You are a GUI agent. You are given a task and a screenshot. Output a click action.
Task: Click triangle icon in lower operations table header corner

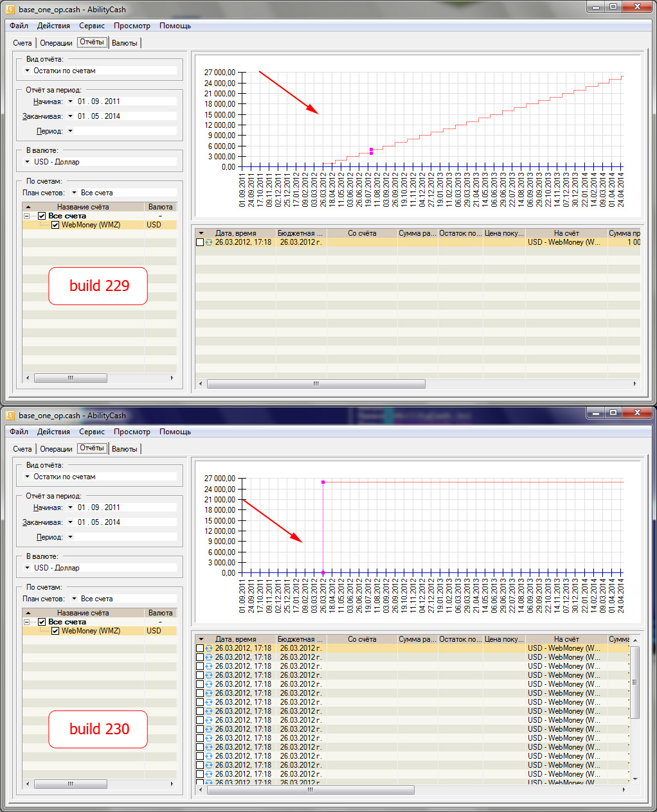pos(201,639)
